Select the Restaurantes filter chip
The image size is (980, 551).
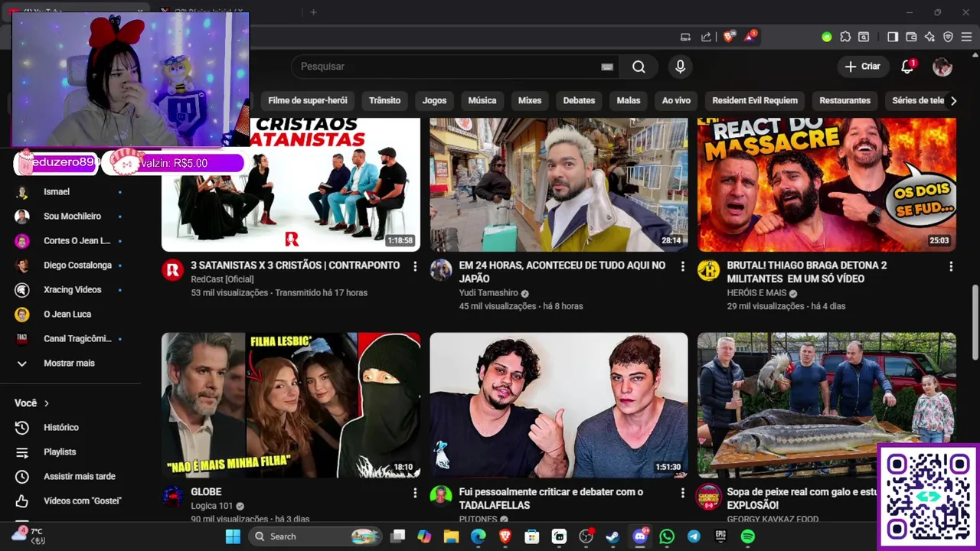[844, 100]
